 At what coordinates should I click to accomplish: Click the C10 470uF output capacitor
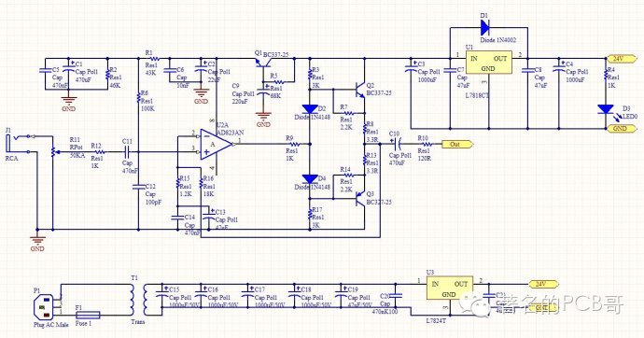click(x=397, y=144)
